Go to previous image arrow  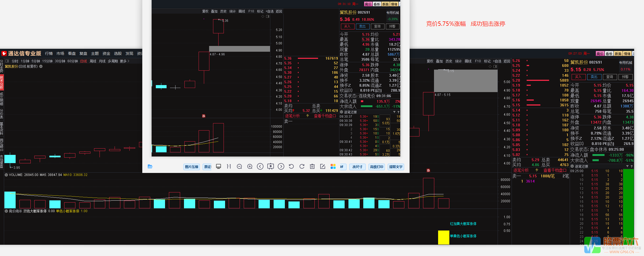tap(260, 166)
